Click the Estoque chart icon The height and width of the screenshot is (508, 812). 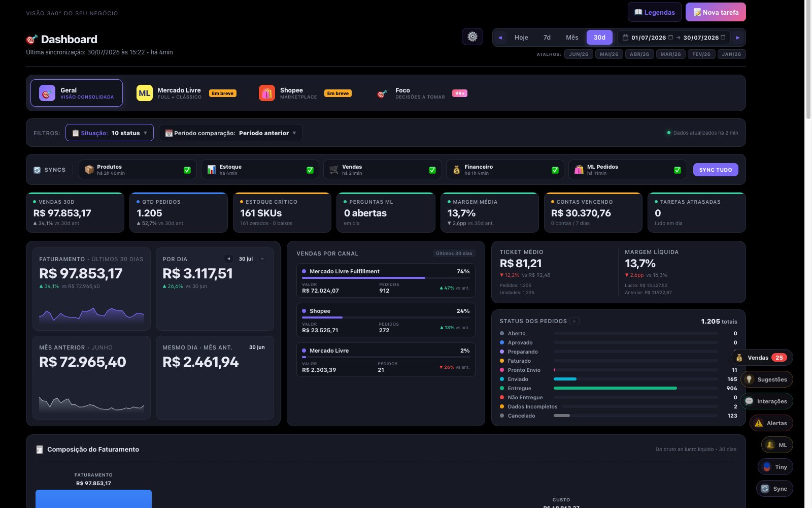[x=212, y=170]
